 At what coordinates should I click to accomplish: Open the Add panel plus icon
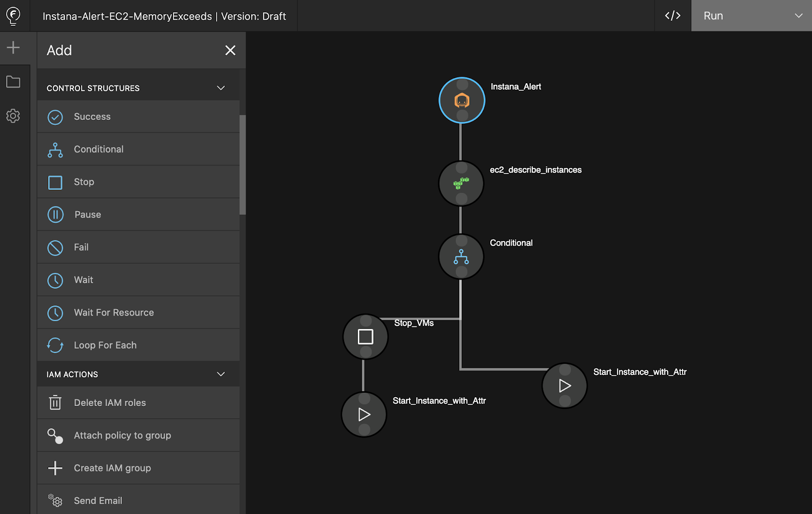[x=13, y=48]
